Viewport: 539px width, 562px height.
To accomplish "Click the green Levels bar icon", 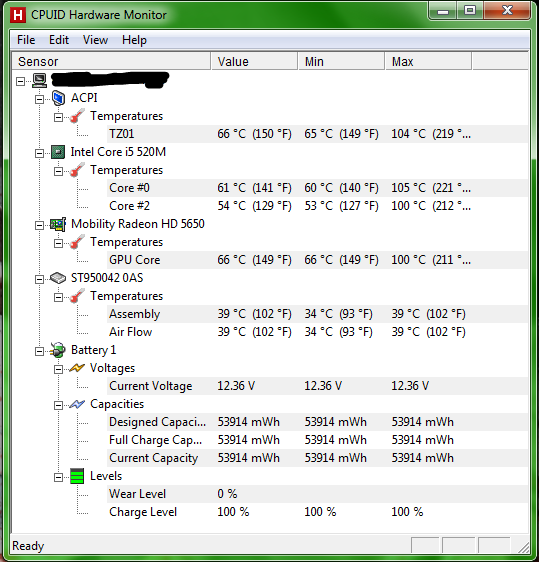I will [x=77, y=476].
